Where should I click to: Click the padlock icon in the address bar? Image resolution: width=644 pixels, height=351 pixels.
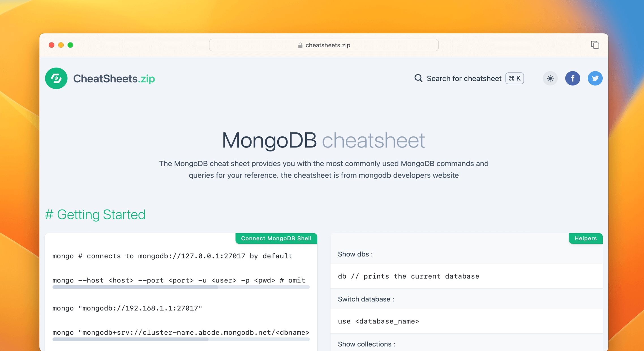pyautogui.click(x=300, y=45)
